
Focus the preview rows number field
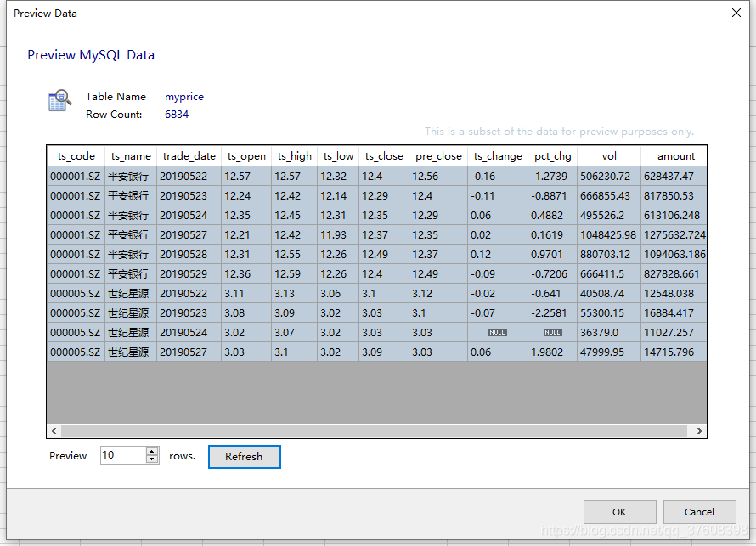123,455
